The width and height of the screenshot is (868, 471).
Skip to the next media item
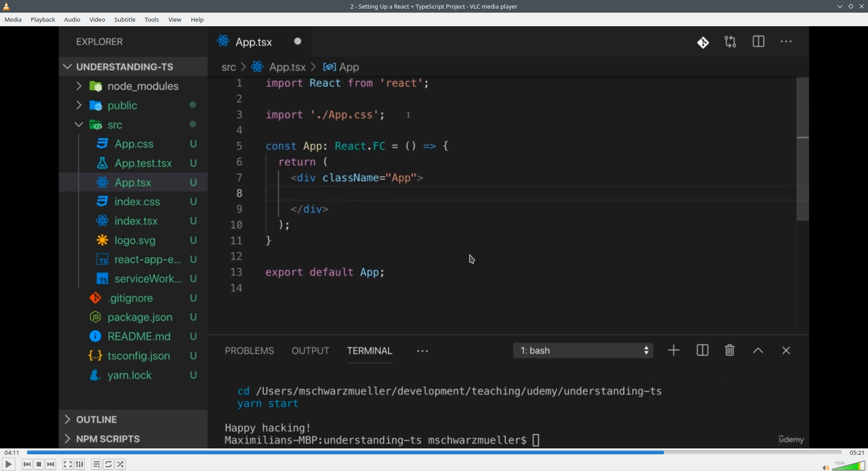click(x=51, y=464)
